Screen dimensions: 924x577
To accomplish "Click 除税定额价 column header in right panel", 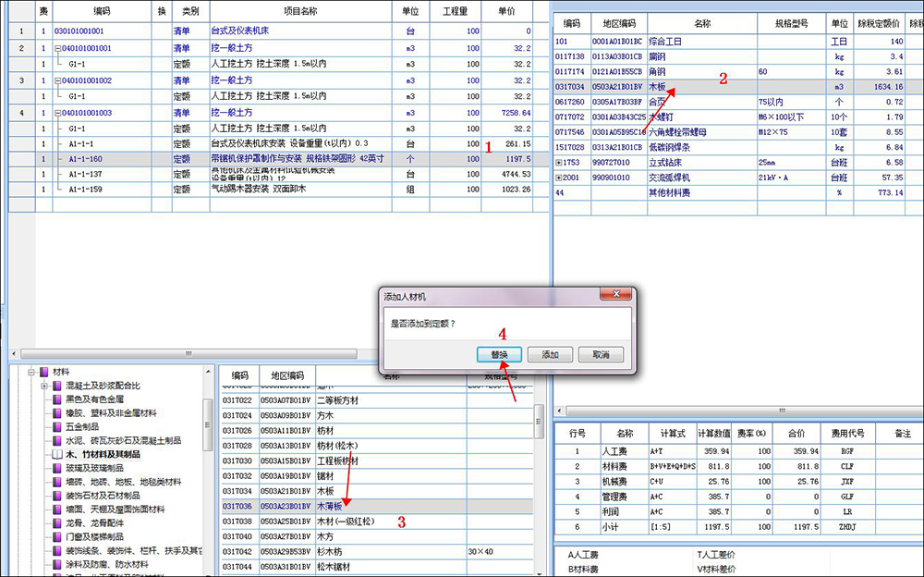I will coord(879,24).
